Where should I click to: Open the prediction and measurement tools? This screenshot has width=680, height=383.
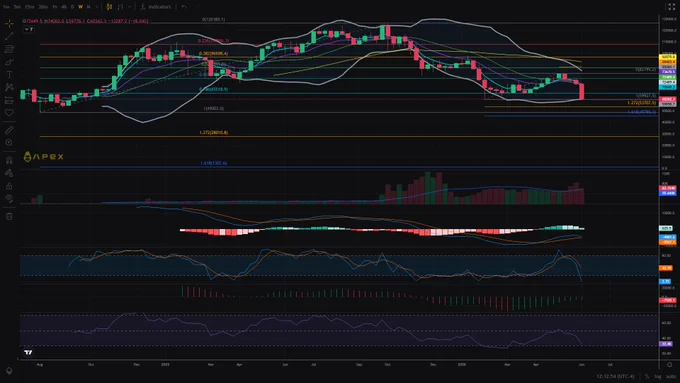pos(9,100)
